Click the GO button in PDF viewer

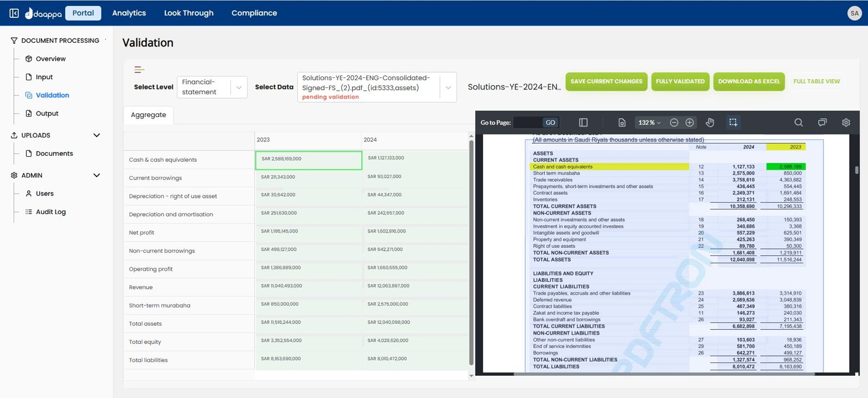click(x=550, y=123)
